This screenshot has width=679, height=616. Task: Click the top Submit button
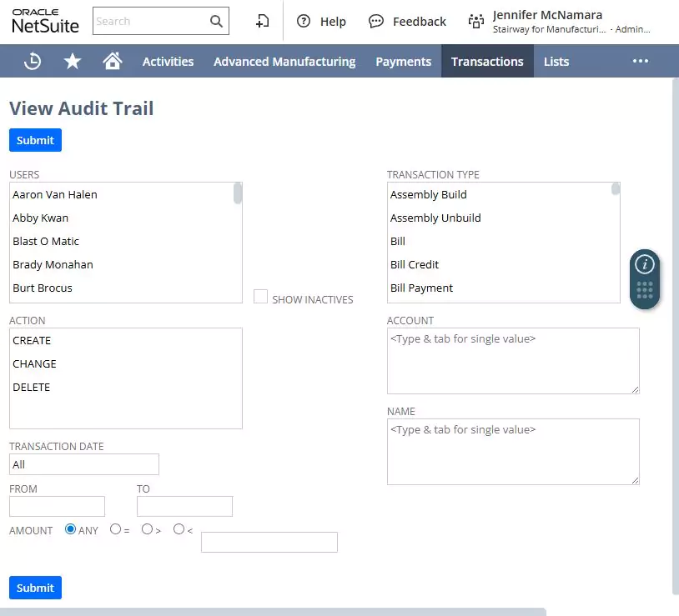pyautogui.click(x=35, y=140)
